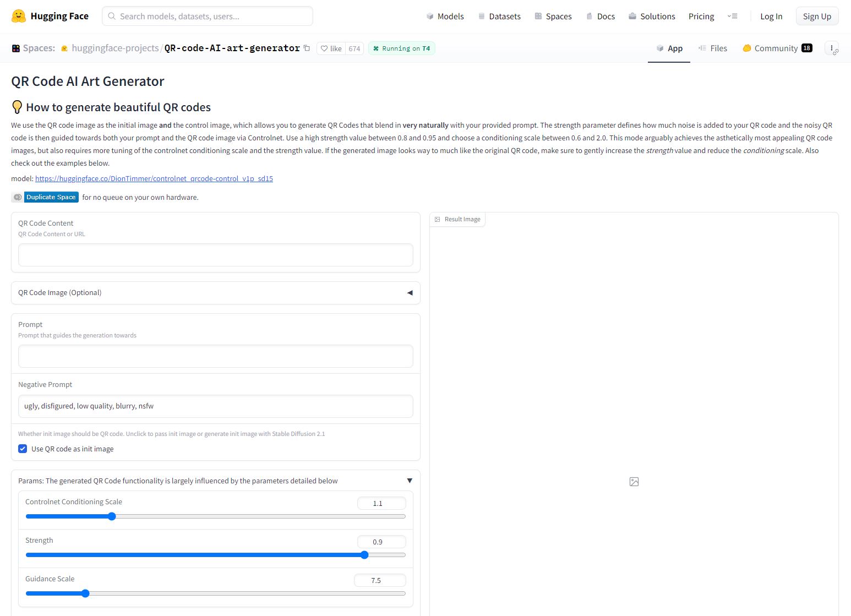Focus the search models, datasets, users field
851x616 pixels.
pyautogui.click(x=208, y=17)
